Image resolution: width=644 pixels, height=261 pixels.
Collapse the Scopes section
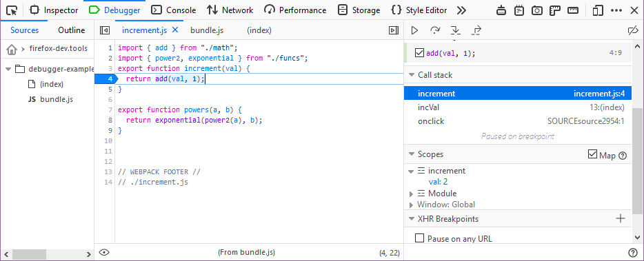click(412, 154)
